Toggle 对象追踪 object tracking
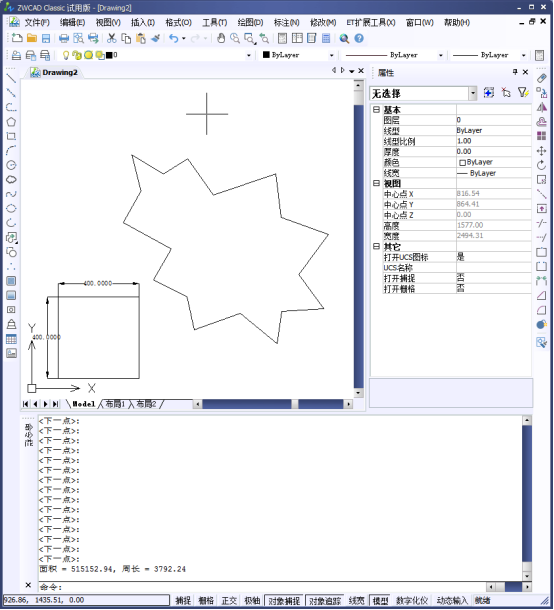This screenshot has width=554, height=610. point(324,600)
